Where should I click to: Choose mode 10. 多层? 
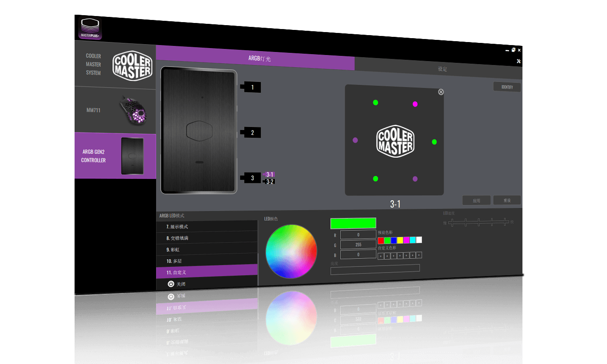[x=207, y=261]
